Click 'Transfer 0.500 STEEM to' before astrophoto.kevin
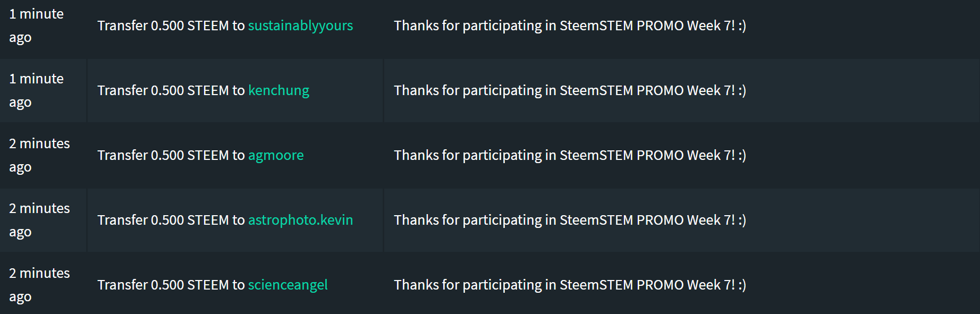980x314 pixels. click(171, 220)
